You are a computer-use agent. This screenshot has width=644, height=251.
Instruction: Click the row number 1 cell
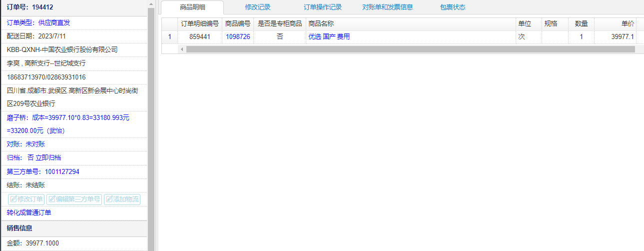(169, 36)
